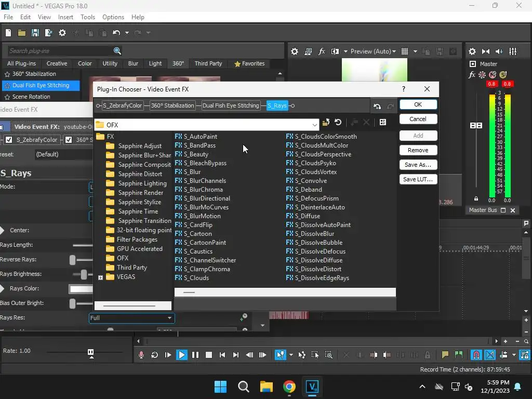The height and width of the screenshot is (399, 532).
Task: Open a project using the folder icon
Action: coord(22,33)
